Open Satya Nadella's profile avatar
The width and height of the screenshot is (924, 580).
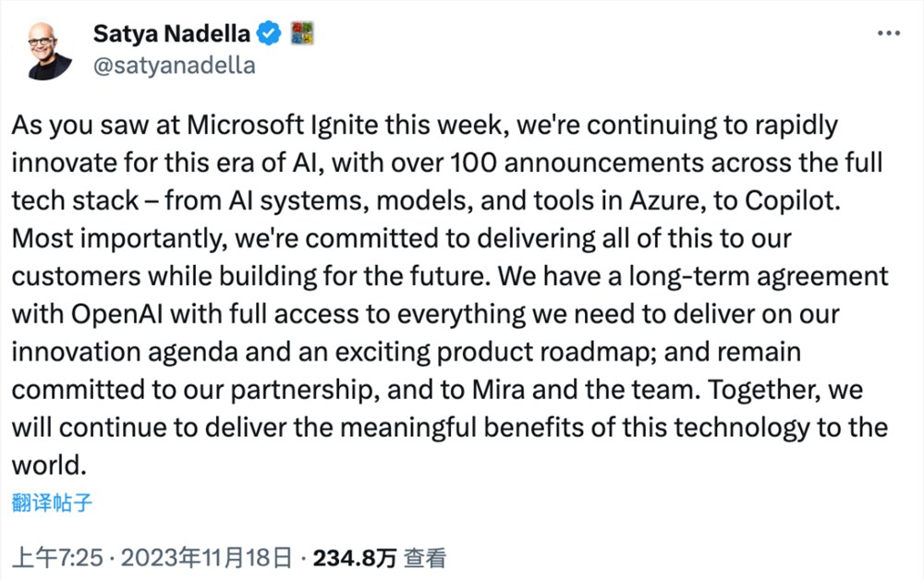(x=50, y=51)
